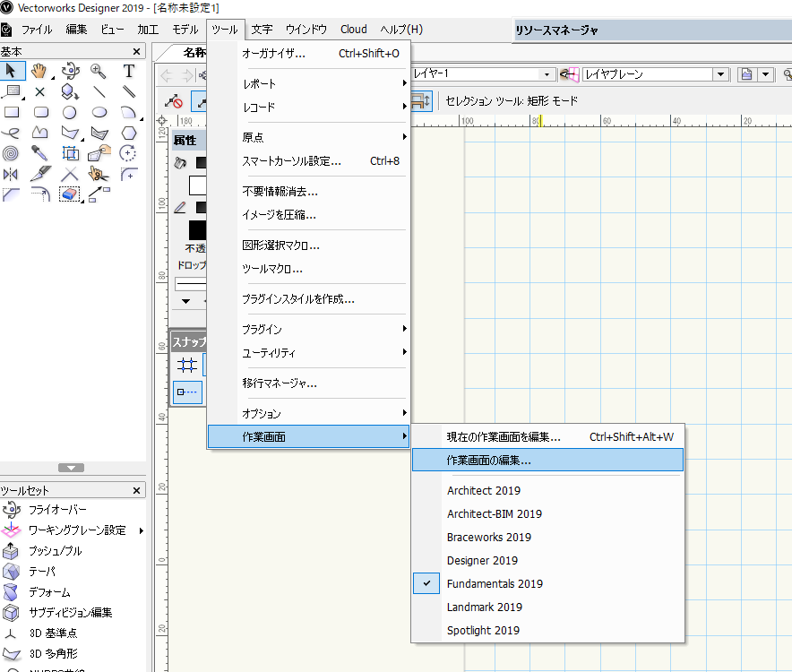Switch to Architect-BIM 2019 workspace
Viewport: 792px width, 672px height.
point(548,513)
